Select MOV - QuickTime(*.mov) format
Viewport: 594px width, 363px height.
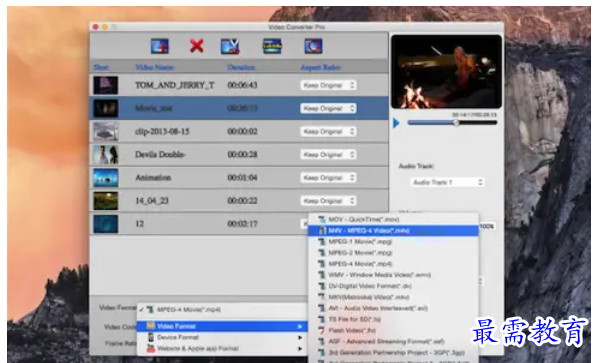(x=393, y=219)
